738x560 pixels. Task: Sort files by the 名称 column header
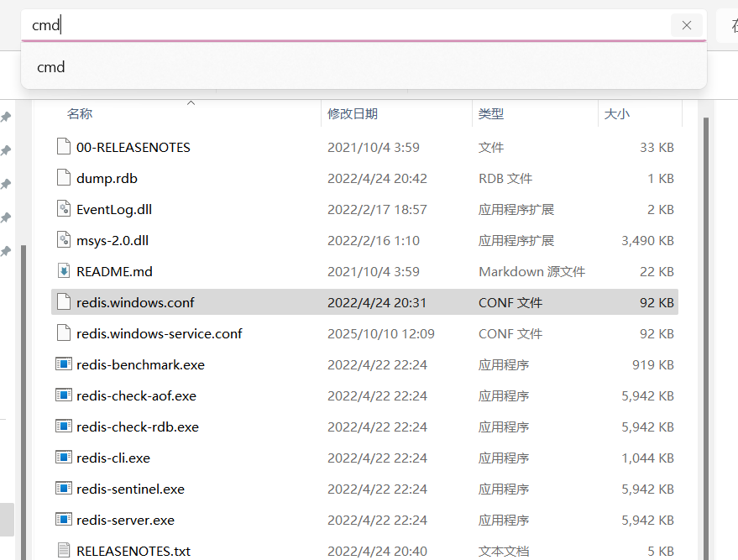(80, 113)
